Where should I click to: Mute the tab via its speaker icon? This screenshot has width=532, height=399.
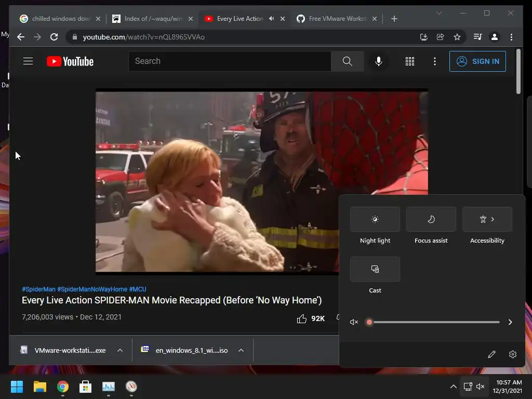271,19
